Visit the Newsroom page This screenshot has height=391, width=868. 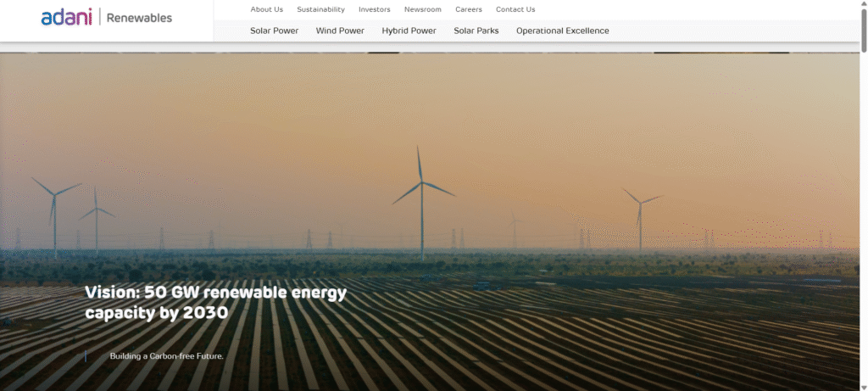422,9
